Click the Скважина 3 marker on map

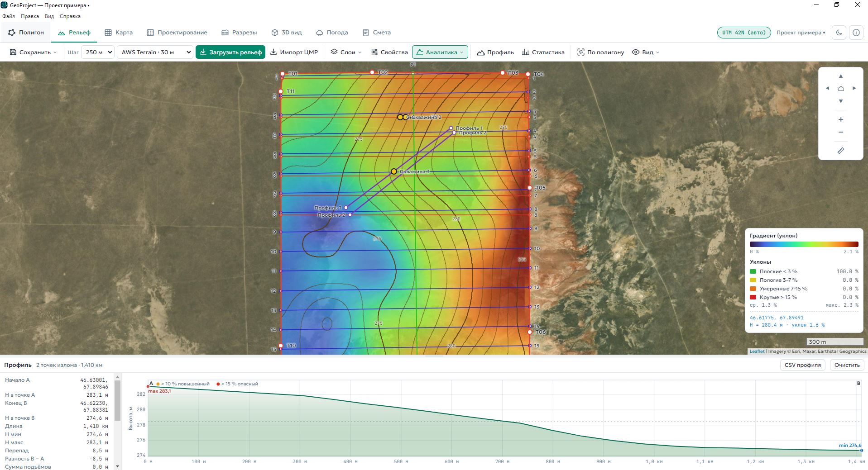394,171
